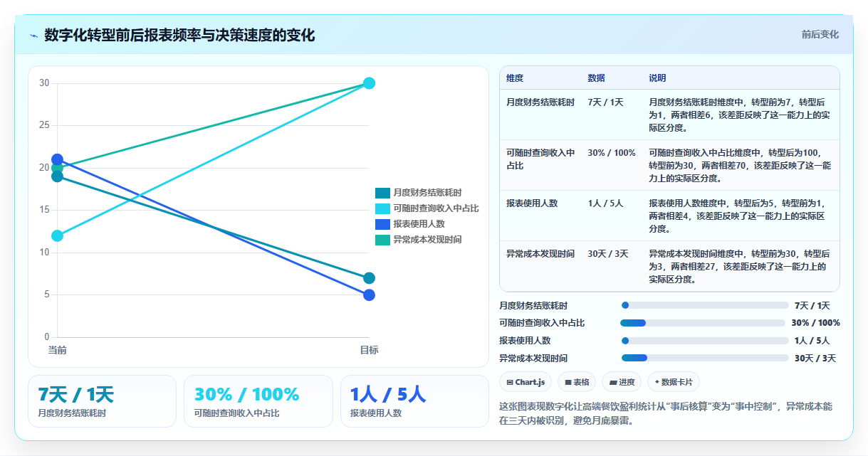
Task: Select the 表格 tag chip
Action: (x=577, y=382)
